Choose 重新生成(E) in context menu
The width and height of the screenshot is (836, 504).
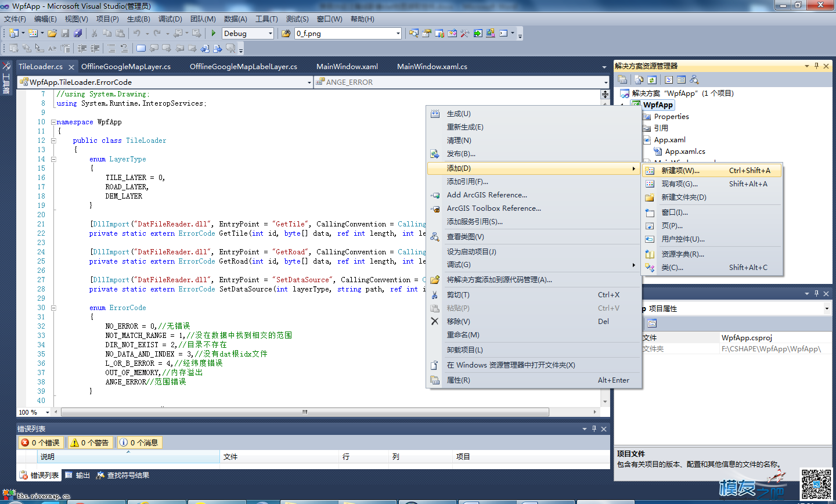(x=534, y=127)
